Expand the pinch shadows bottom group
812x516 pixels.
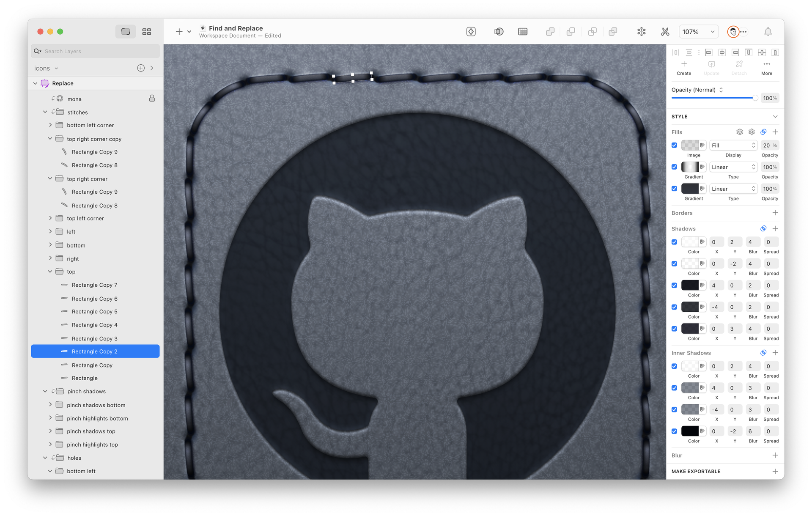click(50, 405)
